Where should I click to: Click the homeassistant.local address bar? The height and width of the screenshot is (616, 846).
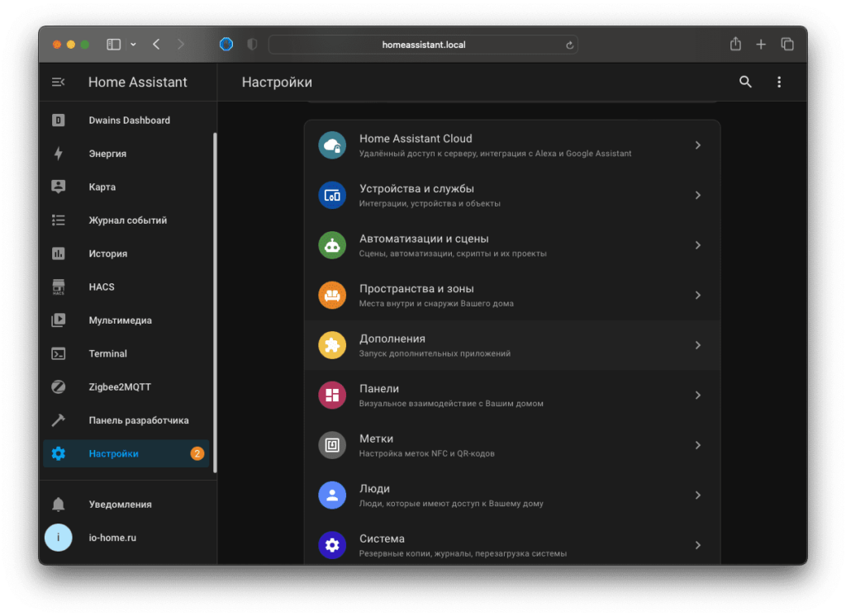423,45
